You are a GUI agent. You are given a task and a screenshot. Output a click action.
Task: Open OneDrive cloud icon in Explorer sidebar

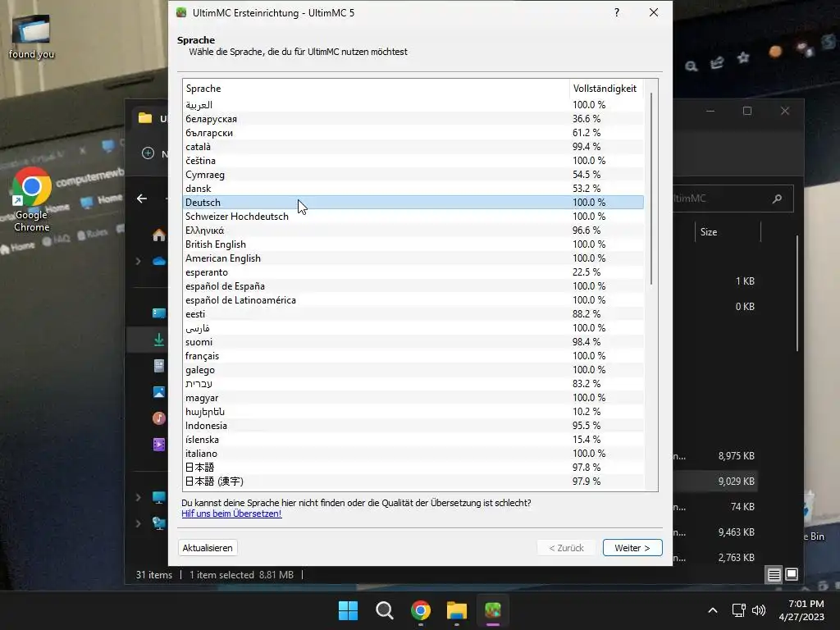tap(158, 261)
